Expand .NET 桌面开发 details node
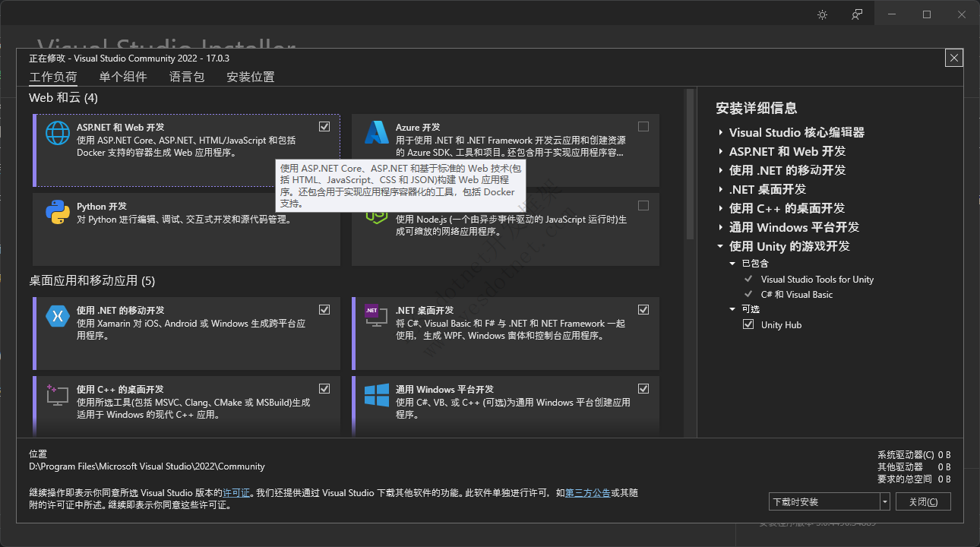Image resolution: width=980 pixels, height=547 pixels. pyautogui.click(x=720, y=189)
